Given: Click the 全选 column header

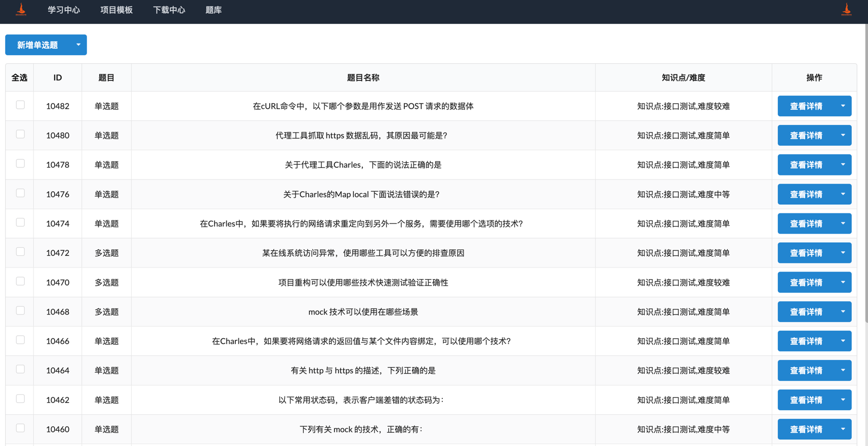Looking at the screenshot, I should [x=19, y=78].
